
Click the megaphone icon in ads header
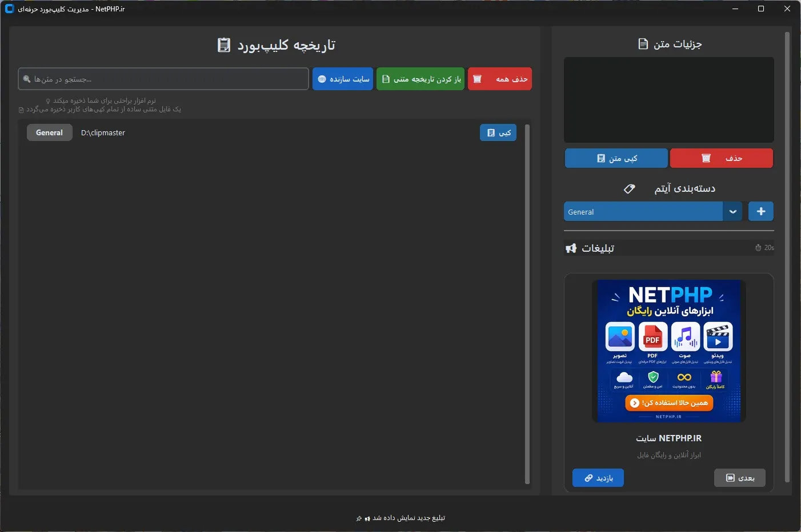click(571, 248)
